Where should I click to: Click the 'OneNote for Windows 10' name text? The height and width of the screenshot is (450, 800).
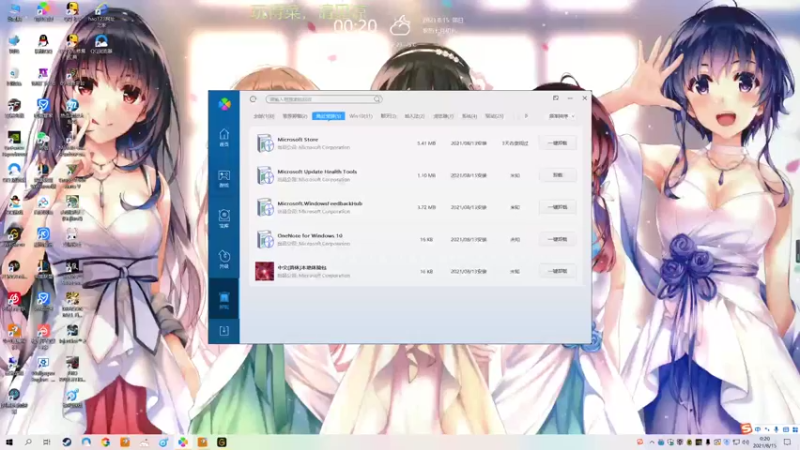point(310,236)
